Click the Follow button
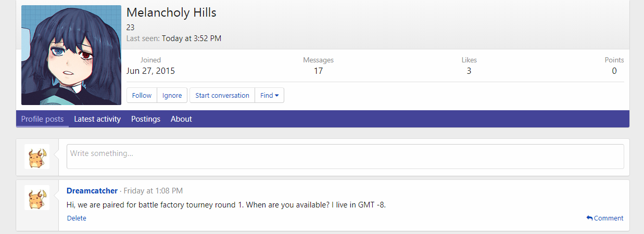Screen dimensions: 644x234 pyautogui.click(x=142, y=95)
